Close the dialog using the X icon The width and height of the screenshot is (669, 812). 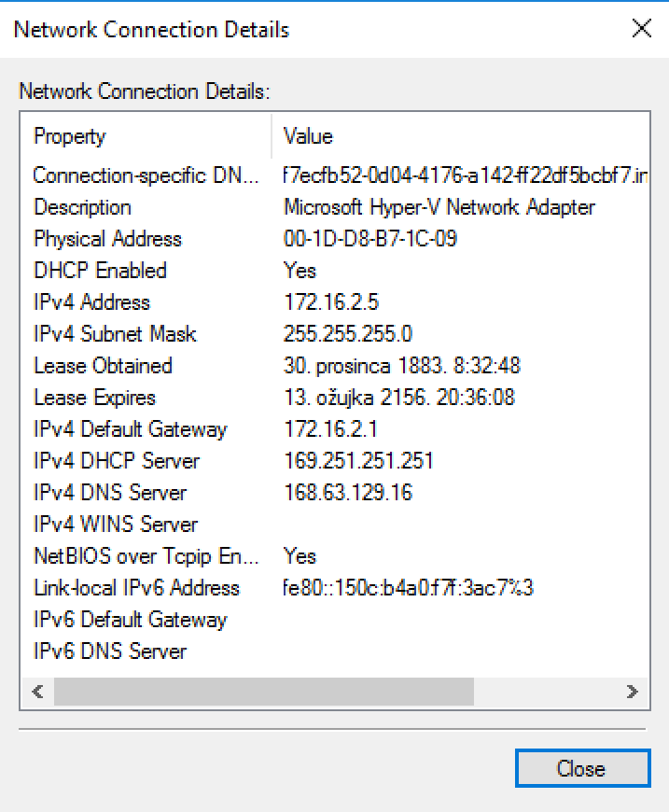pos(642,29)
